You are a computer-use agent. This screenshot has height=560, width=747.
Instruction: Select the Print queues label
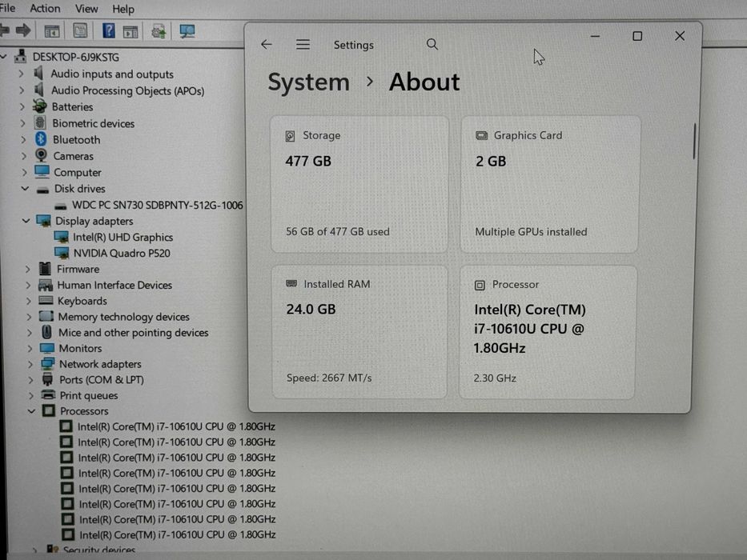[x=89, y=396]
